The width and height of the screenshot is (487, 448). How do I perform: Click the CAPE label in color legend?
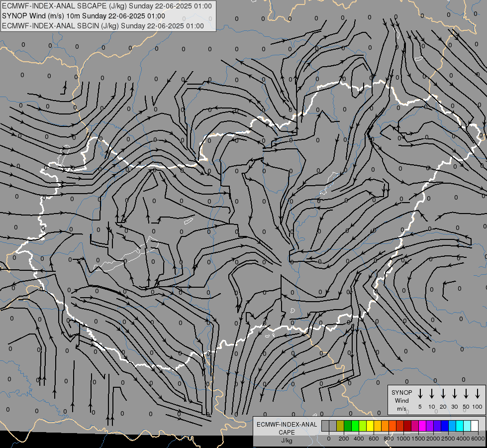(287, 433)
